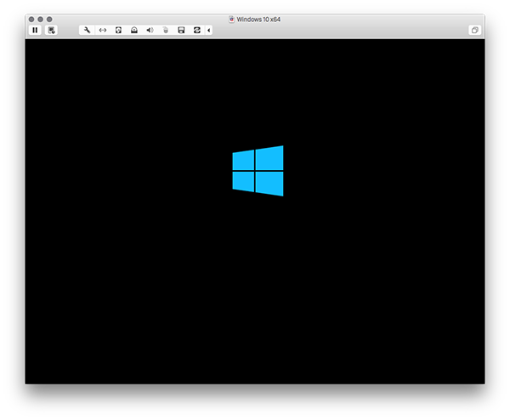Click the Windows 10 x64 window title
This screenshot has width=510, height=420.
[x=258, y=20]
